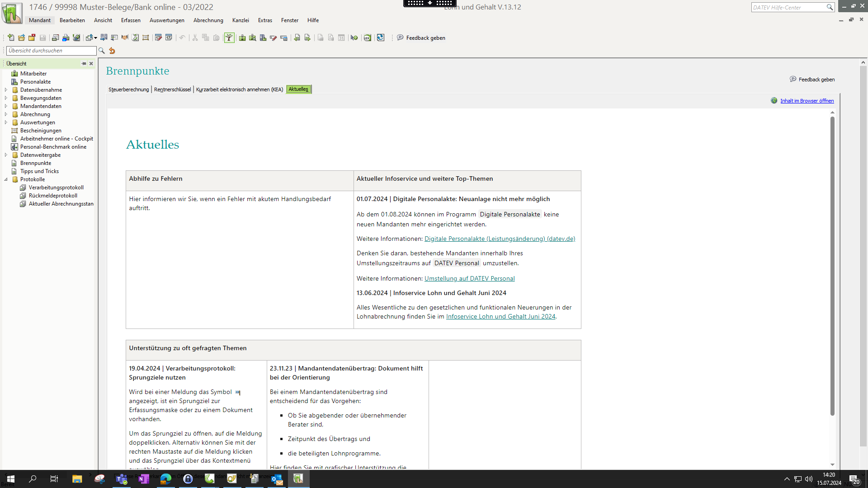The width and height of the screenshot is (868, 488).
Task: Click the new document toolbar icon
Action: [11, 38]
